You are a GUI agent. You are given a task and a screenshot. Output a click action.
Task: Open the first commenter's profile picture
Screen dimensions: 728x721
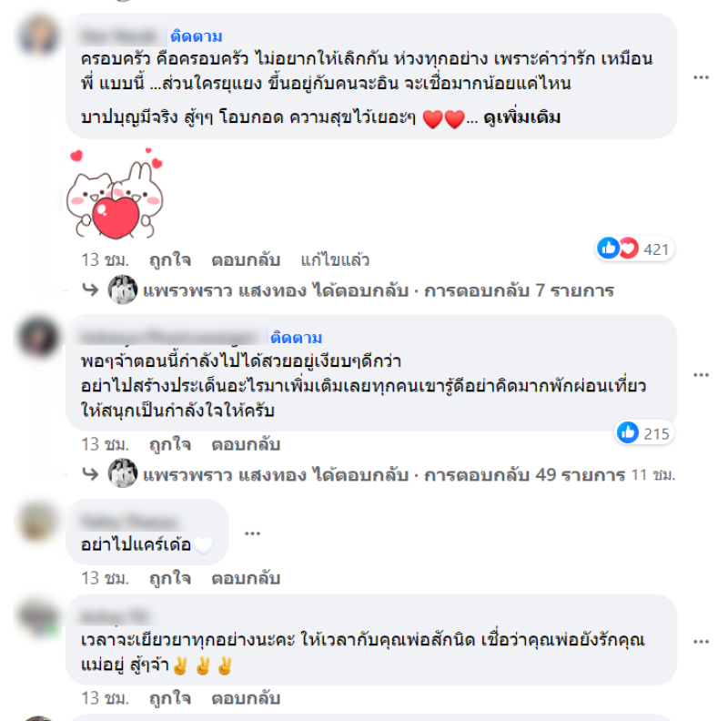pyautogui.click(x=39, y=36)
